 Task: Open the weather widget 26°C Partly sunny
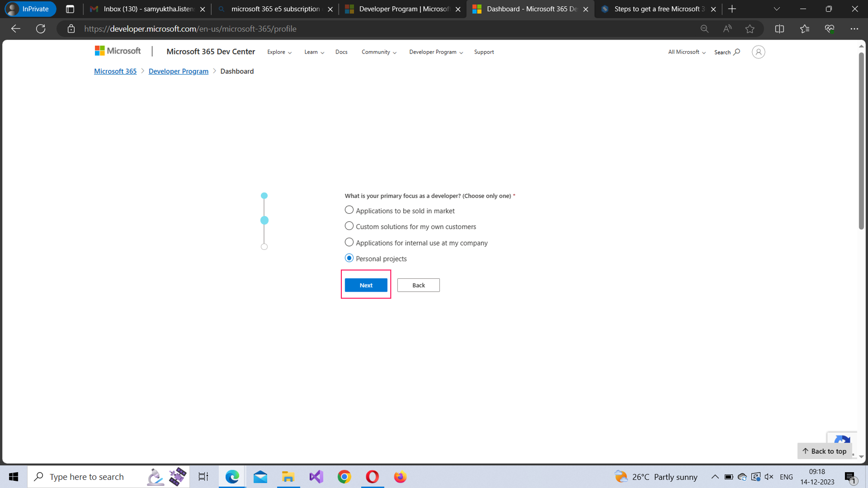[656, 477]
